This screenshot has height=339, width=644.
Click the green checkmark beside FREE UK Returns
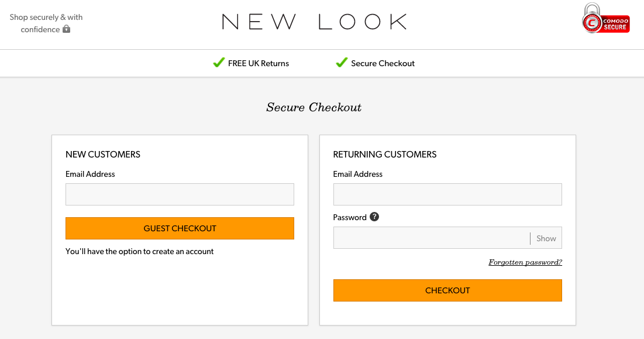point(219,63)
